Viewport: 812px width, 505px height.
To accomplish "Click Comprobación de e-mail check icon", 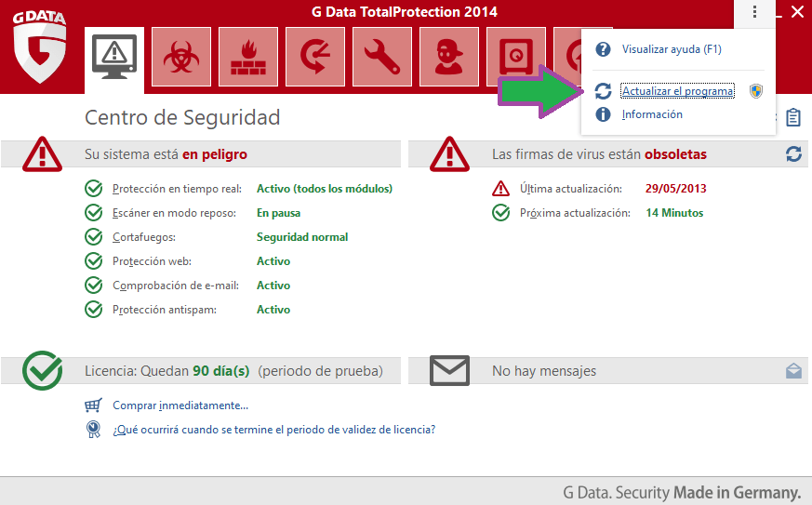I will [94, 286].
